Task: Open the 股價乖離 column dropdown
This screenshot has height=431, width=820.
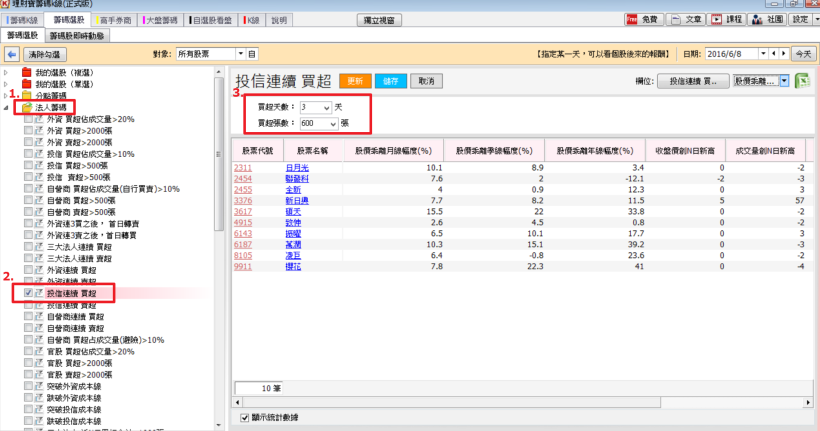Action: pyautogui.click(x=784, y=81)
